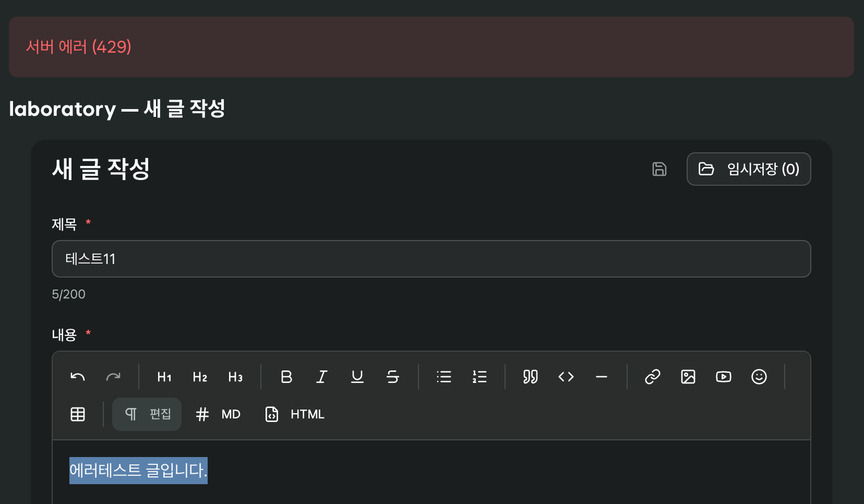Viewport: 864px width, 504px height.
Task: Click the redo arrow icon
Action: pyautogui.click(x=113, y=377)
